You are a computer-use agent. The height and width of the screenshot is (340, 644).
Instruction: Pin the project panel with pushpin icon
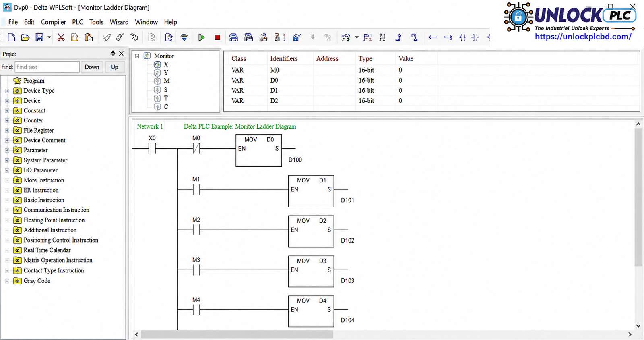[113, 53]
